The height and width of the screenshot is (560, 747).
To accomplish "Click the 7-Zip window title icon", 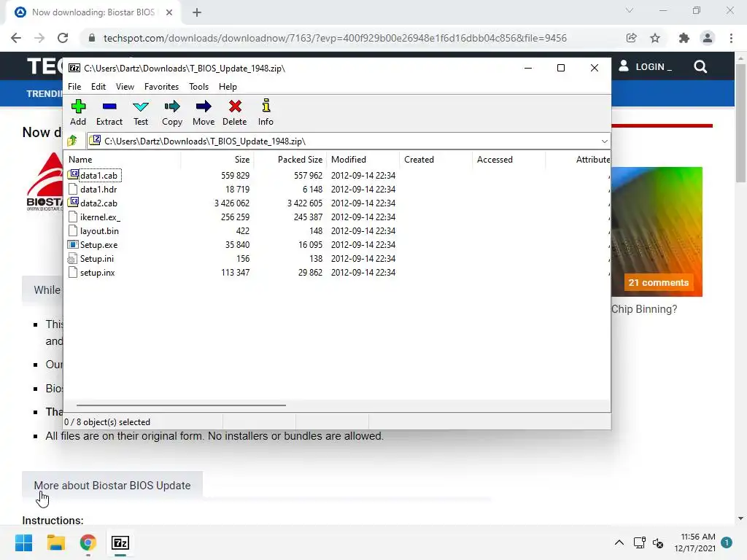I will (x=74, y=68).
